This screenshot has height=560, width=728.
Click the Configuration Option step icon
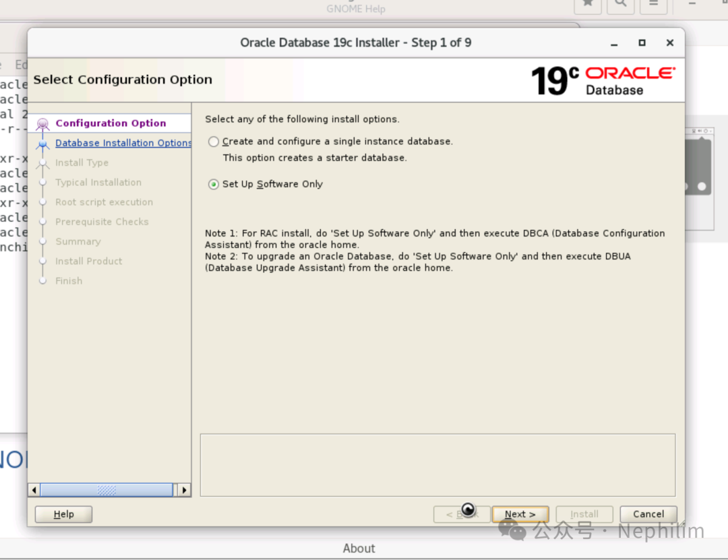pos(42,124)
